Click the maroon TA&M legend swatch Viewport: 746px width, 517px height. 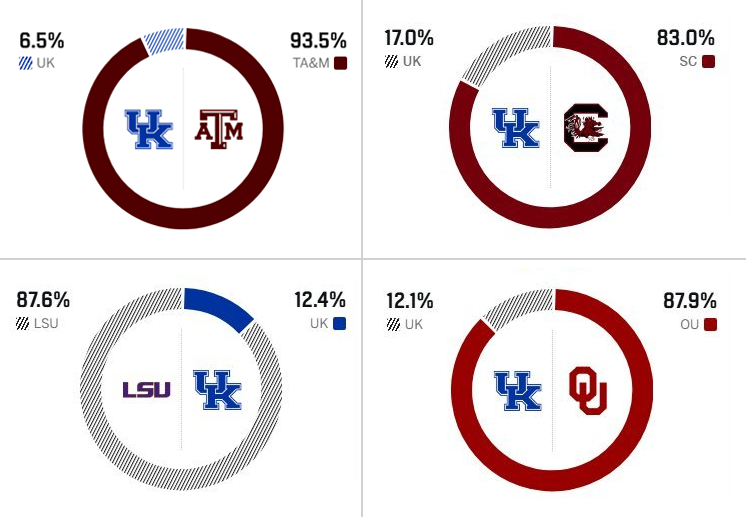click(x=340, y=63)
